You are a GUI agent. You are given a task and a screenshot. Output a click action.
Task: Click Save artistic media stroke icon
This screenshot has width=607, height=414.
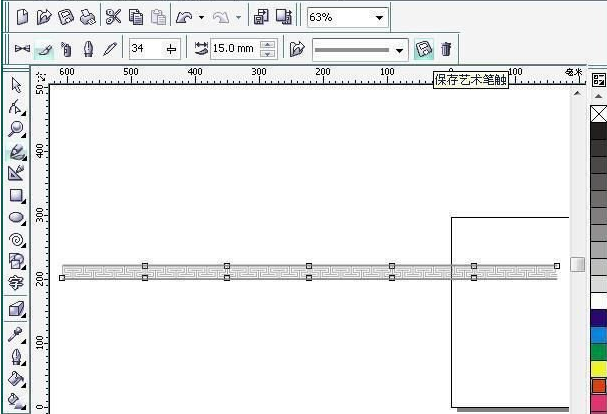(x=424, y=49)
